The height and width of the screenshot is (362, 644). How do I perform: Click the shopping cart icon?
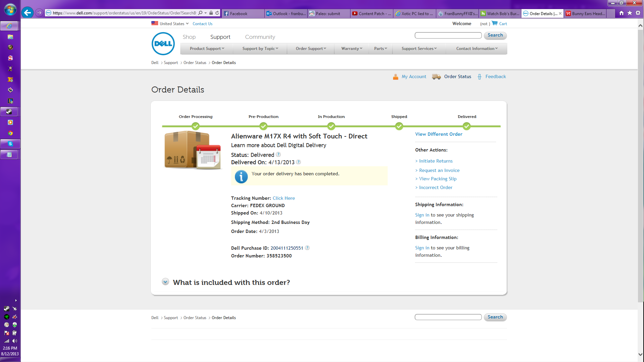495,23
